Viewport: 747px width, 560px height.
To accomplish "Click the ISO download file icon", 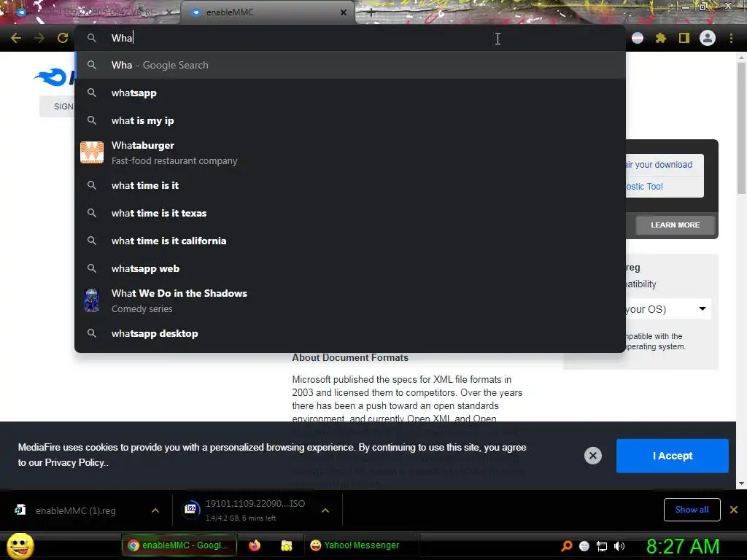I will tap(191, 509).
